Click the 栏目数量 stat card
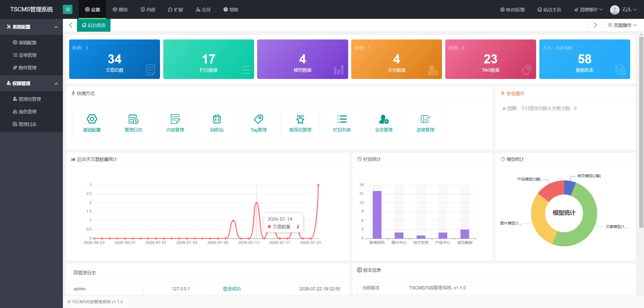Screen dimensions: 644x308 pos(209,59)
